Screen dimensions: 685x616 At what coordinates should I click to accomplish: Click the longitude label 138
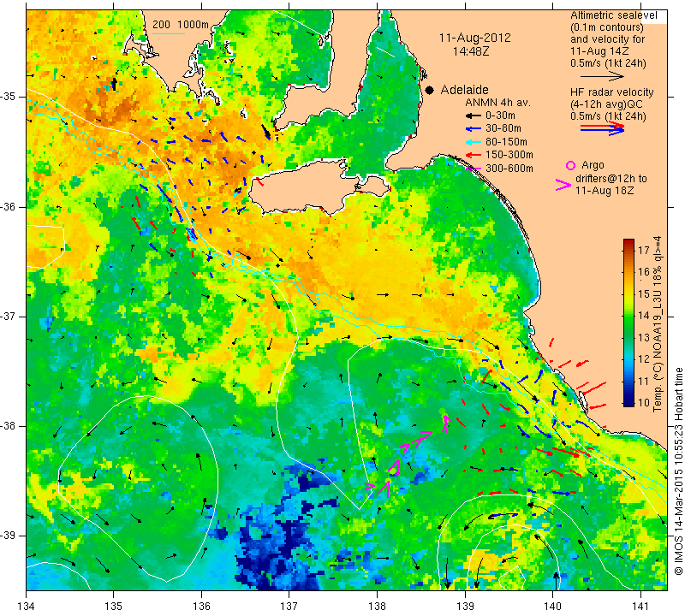pos(377,607)
